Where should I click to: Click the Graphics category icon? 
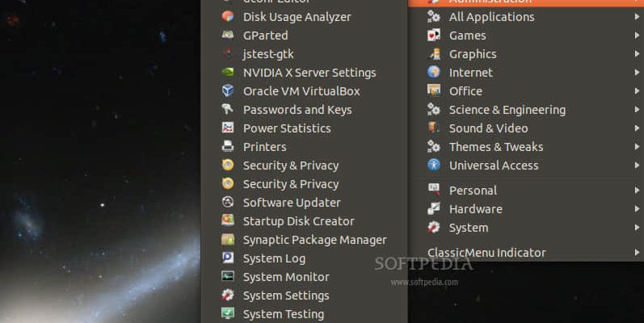pyautogui.click(x=434, y=54)
